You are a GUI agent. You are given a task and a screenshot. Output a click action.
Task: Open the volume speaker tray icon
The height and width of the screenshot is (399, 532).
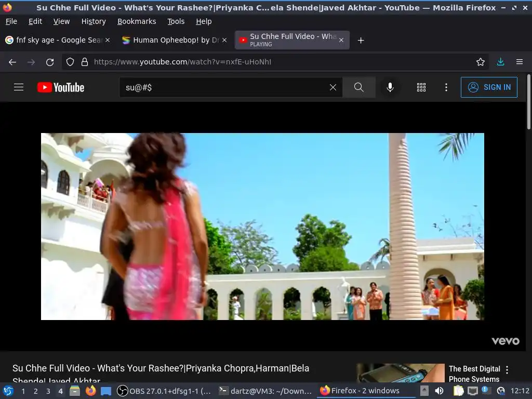pyautogui.click(x=439, y=391)
